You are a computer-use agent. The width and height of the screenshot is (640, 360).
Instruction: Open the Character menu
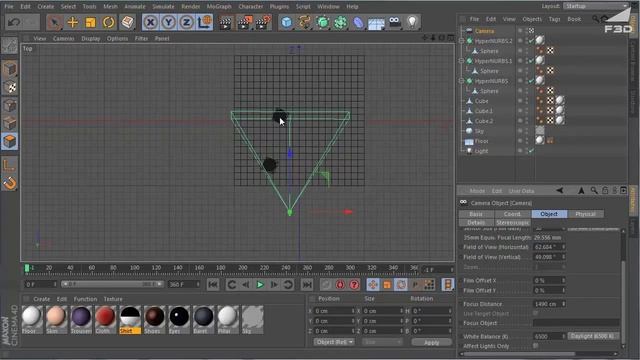point(251,7)
